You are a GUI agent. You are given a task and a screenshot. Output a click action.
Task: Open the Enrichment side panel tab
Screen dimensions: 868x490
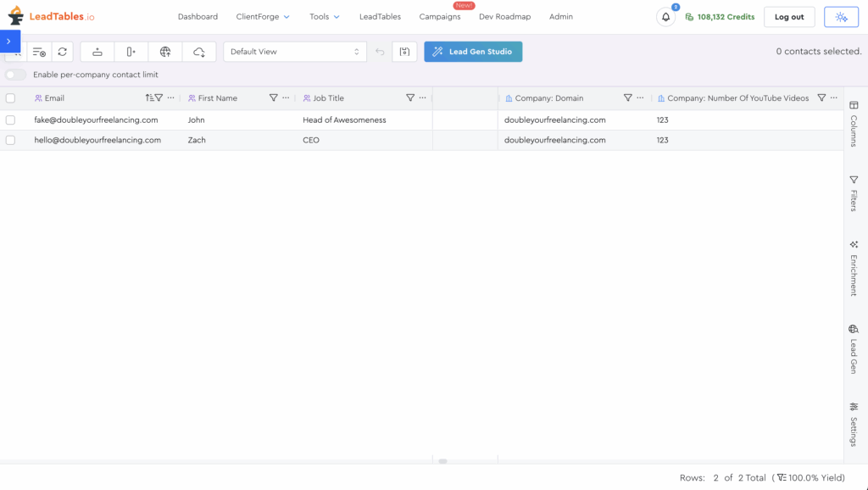(x=854, y=268)
